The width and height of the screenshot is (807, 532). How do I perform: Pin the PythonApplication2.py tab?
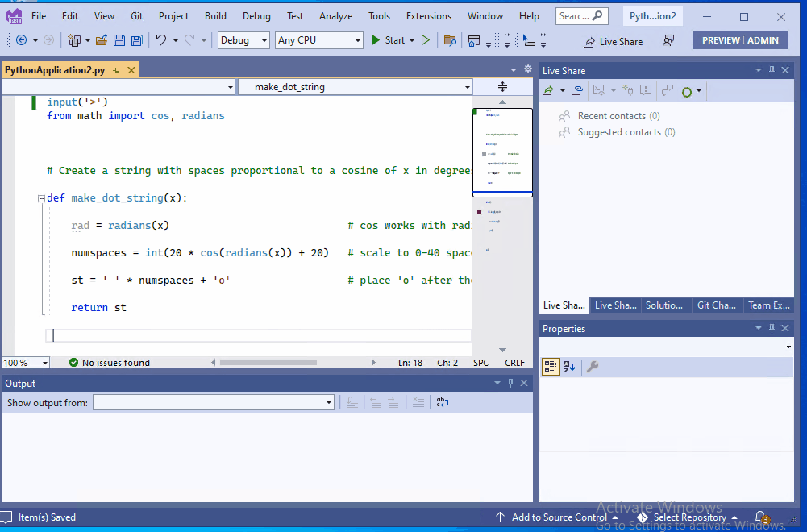click(x=116, y=70)
